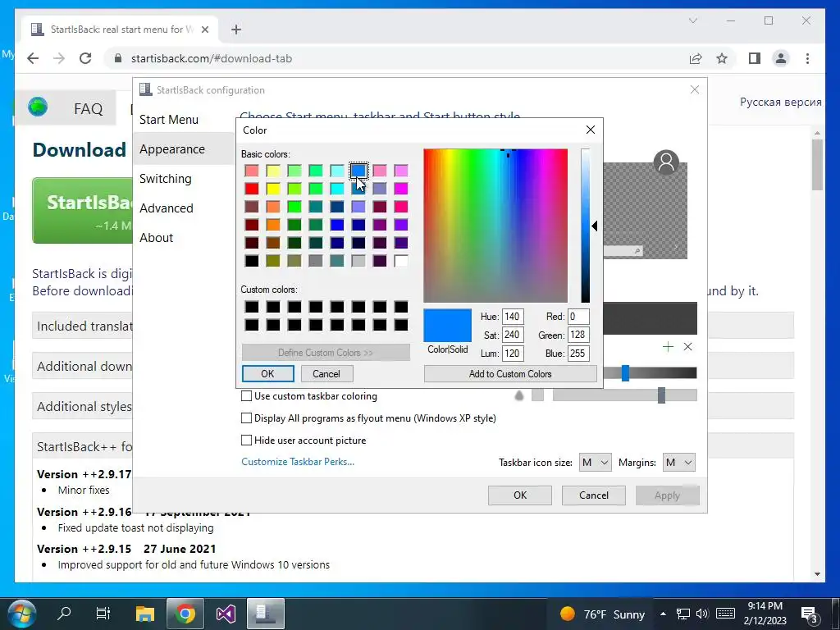Click Cancel in StartIsBack configuration
The height and width of the screenshot is (630, 840).
click(594, 495)
